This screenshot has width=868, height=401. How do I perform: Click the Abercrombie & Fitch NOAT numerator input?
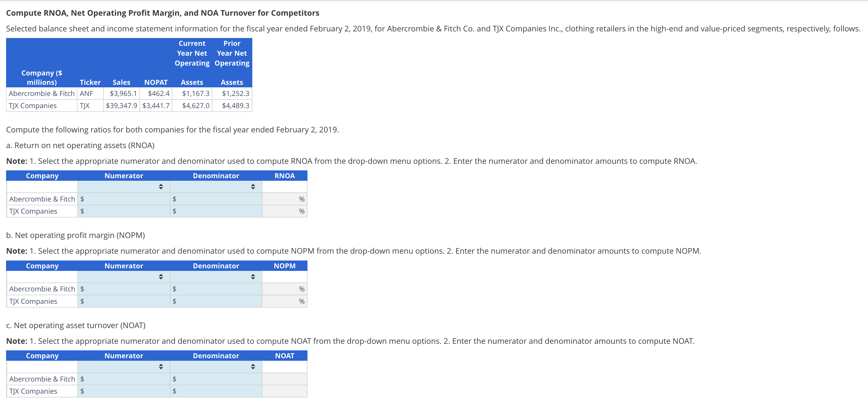124,379
